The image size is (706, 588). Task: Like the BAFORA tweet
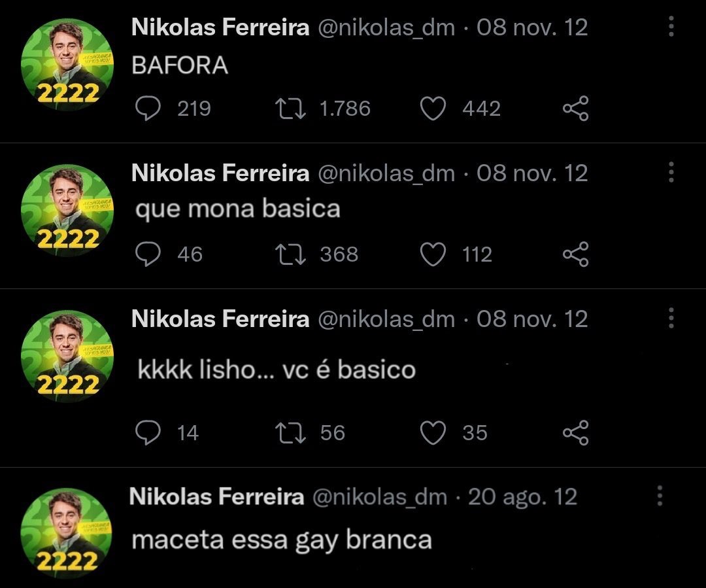point(432,109)
